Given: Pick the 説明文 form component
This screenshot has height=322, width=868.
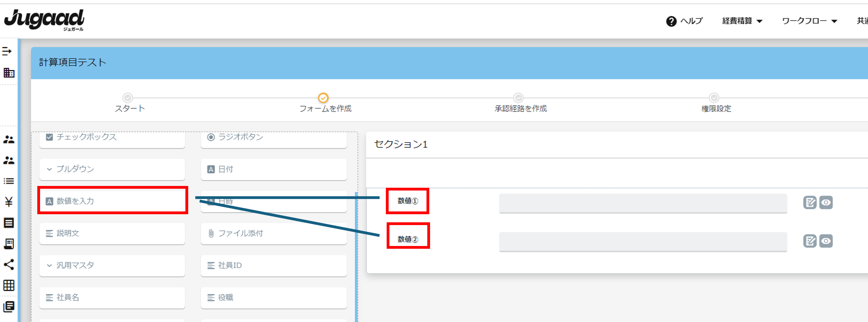Looking at the screenshot, I should pos(112,233).
